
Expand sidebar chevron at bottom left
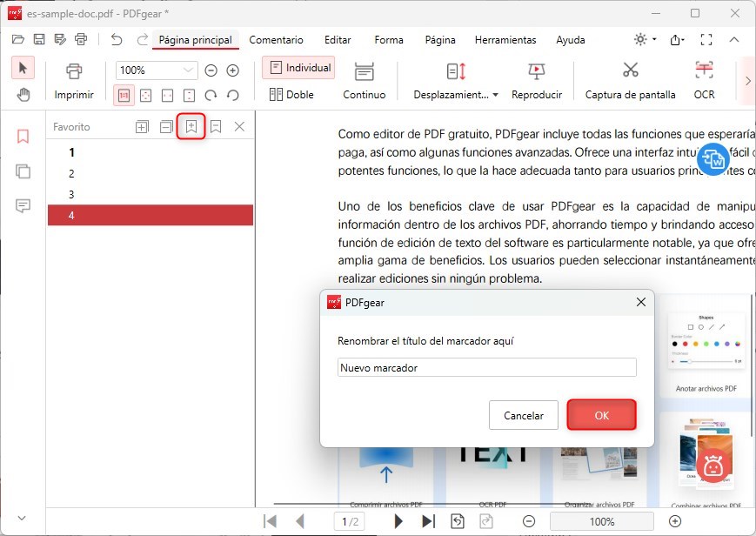(x=22, y=518)
